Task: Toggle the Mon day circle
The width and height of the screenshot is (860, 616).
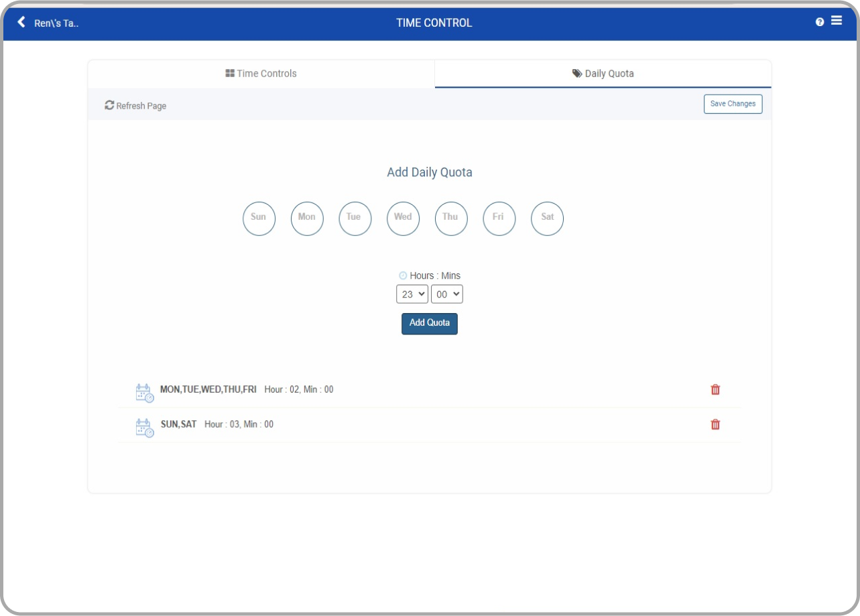Action: coord(307,219)
